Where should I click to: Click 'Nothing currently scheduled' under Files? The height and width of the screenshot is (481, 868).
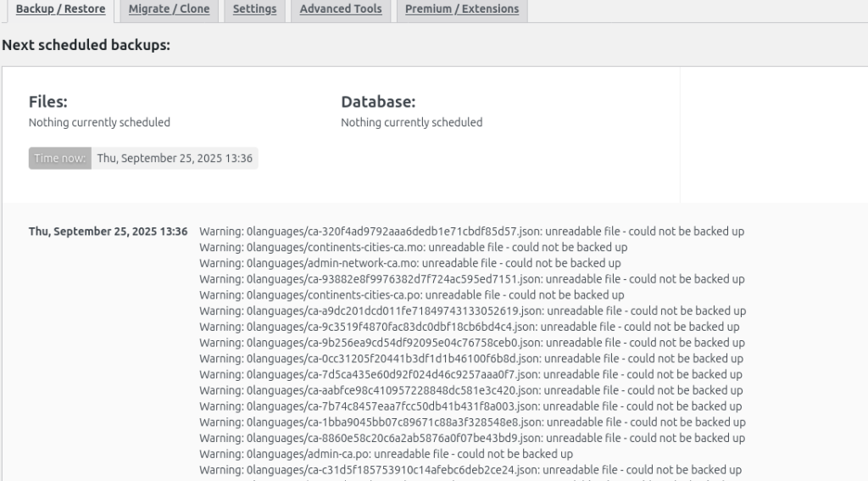point(99,122)
